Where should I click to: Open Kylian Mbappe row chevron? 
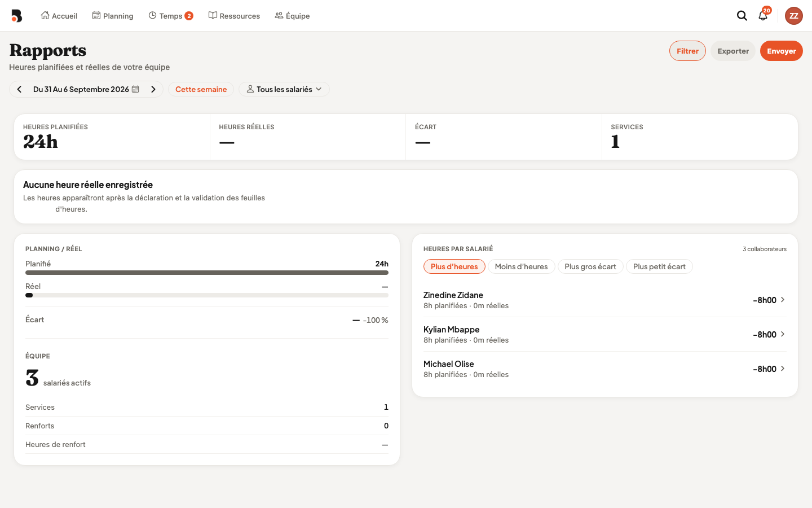click(783, 334)
